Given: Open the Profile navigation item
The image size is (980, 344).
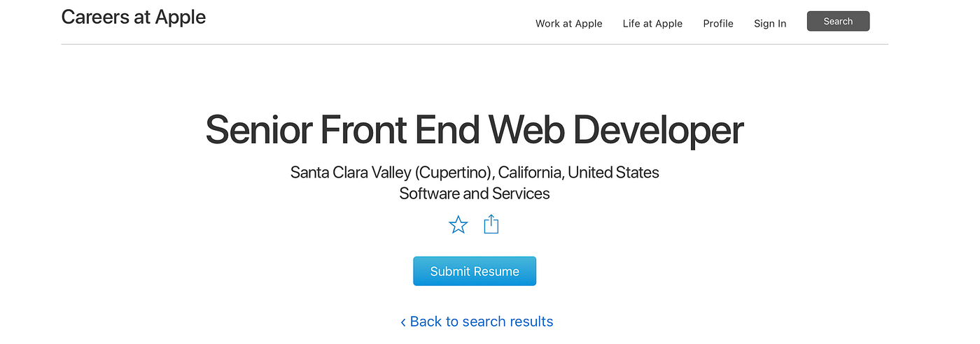Looking at the screenshot, I should 718,24.
